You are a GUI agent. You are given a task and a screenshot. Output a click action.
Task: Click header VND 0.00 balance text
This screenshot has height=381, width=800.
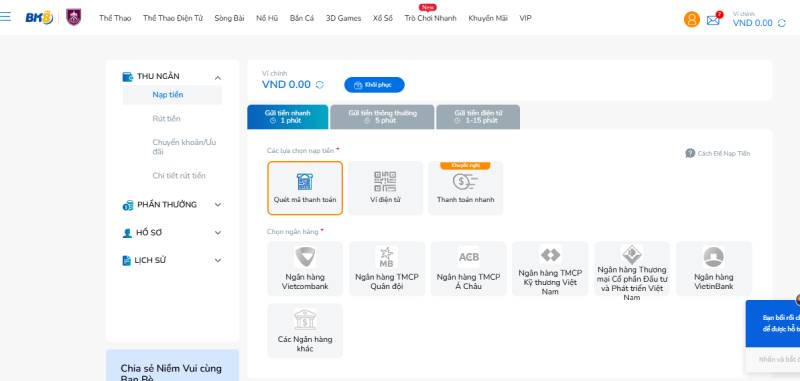click(x=753, y=23)
